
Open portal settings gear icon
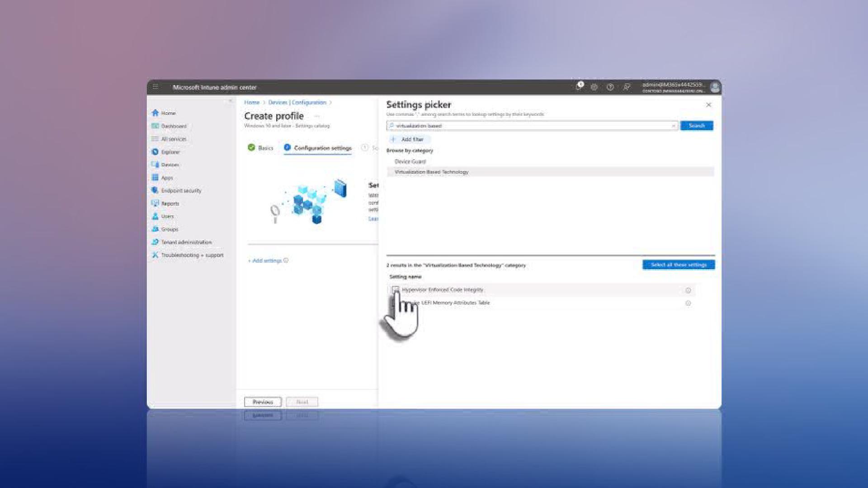594,87
